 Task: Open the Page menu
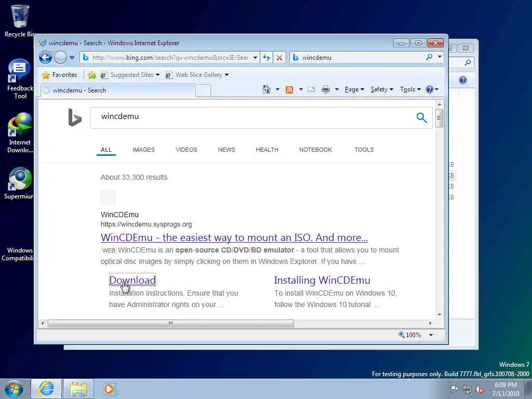point(354,89)
